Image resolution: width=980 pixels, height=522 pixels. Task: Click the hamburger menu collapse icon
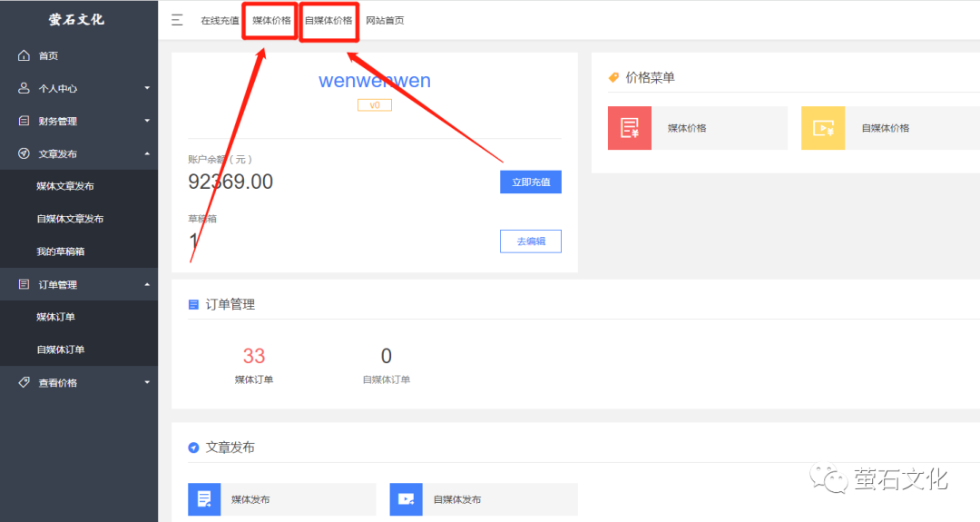(177, 20)
